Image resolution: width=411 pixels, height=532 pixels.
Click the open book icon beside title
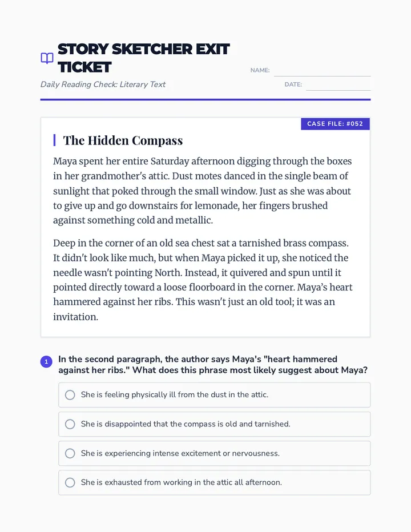point(47,58)
